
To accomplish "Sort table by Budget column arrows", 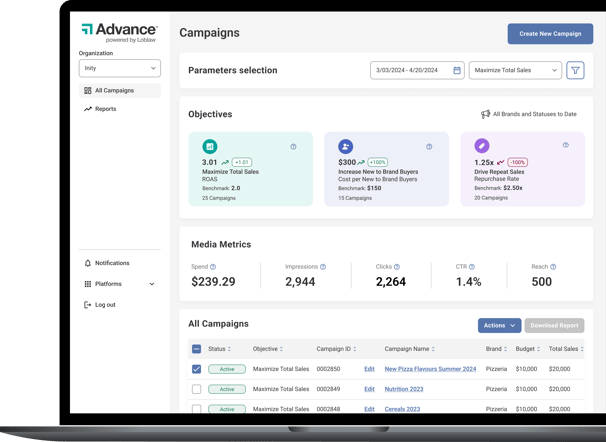I will tap(538, 349).
